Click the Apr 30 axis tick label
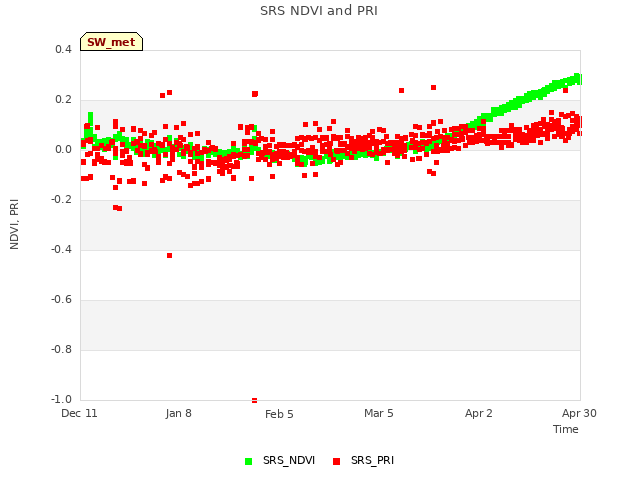 pos(579,413)
